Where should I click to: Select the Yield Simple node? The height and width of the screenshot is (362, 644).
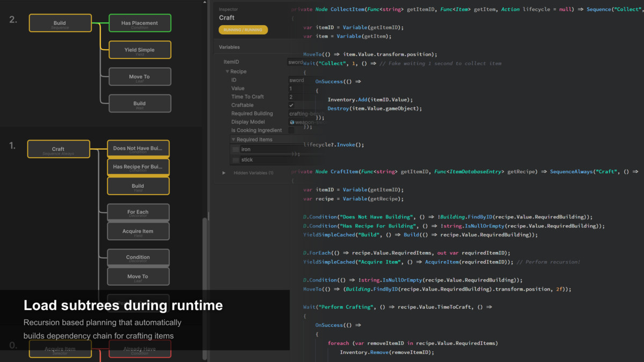tap(140, 49)
